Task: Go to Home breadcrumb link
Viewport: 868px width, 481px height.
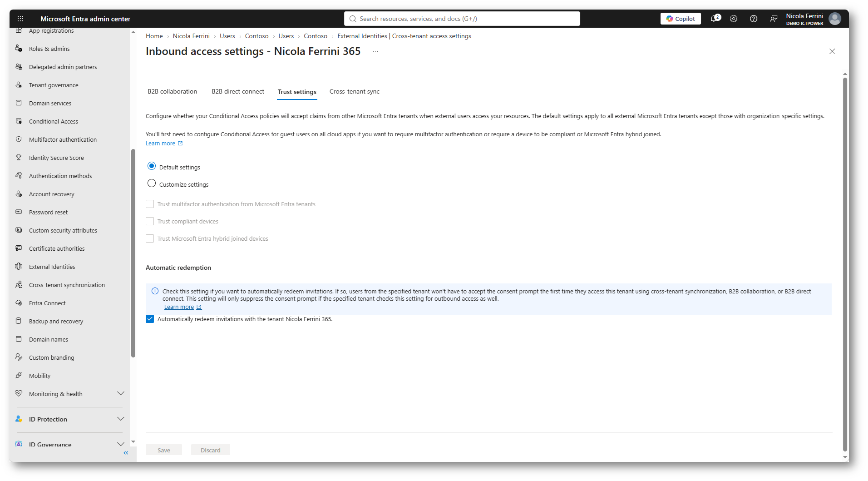Action: [154, 36]
